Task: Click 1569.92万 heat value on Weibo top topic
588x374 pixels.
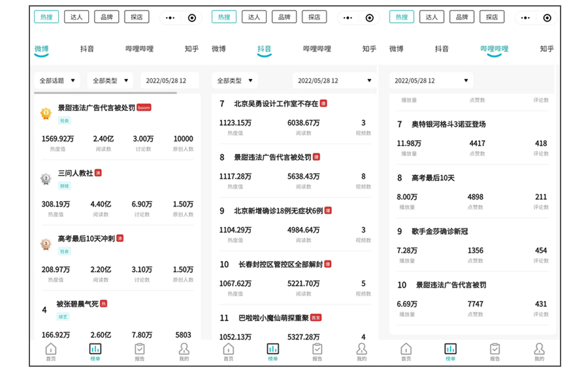Action: (57, 139)
